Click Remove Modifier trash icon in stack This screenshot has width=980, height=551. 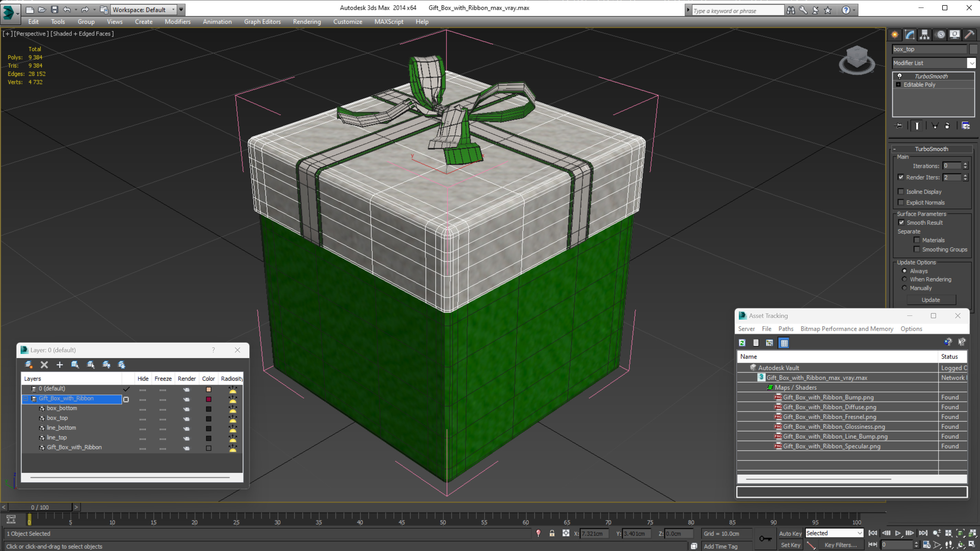[x=947, y=126]
